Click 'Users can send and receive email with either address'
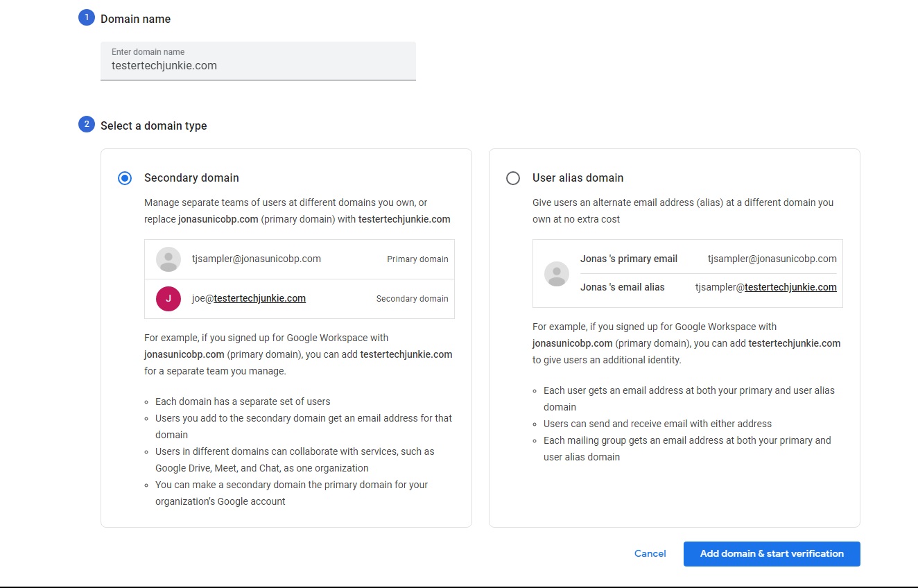The image size is (918, 588). pyautogui.click(x=657, y=424)
